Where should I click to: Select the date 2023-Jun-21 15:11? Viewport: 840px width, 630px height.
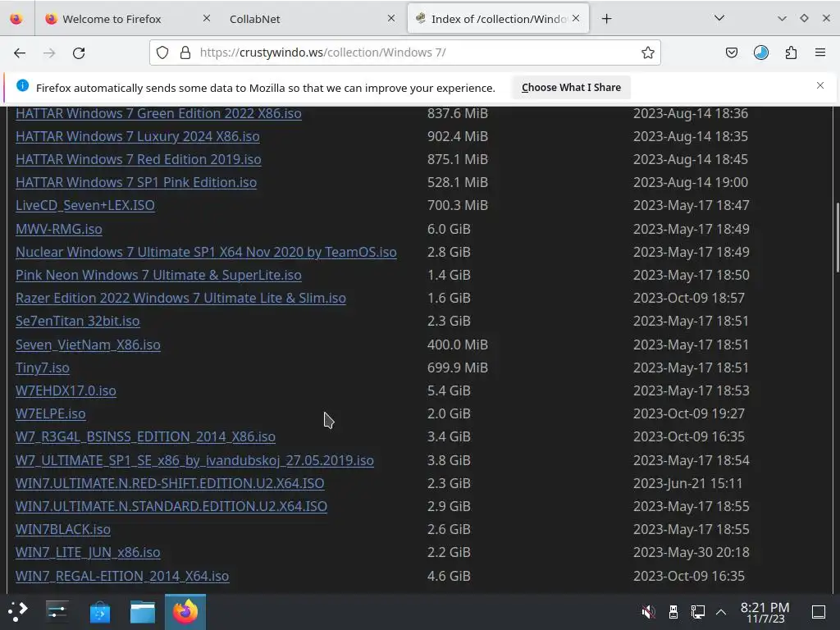click(688, 484)
